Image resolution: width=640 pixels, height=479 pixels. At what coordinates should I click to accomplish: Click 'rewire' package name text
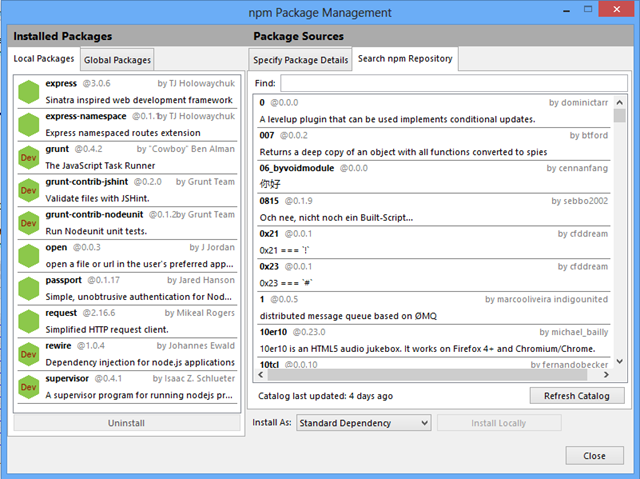tap(58, 346)
